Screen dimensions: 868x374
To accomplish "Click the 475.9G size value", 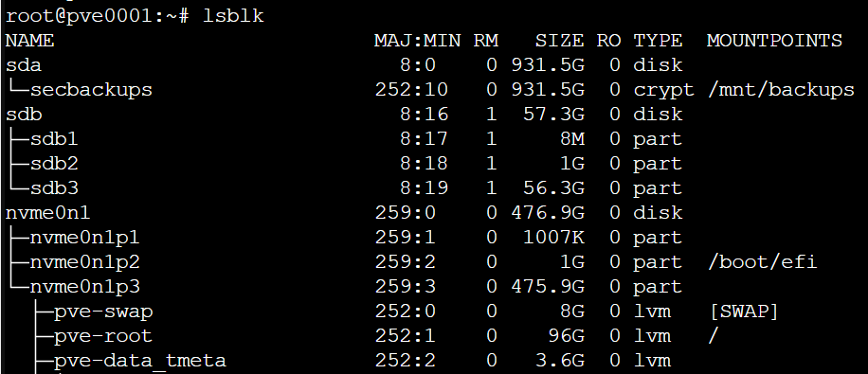I will 548,287.
